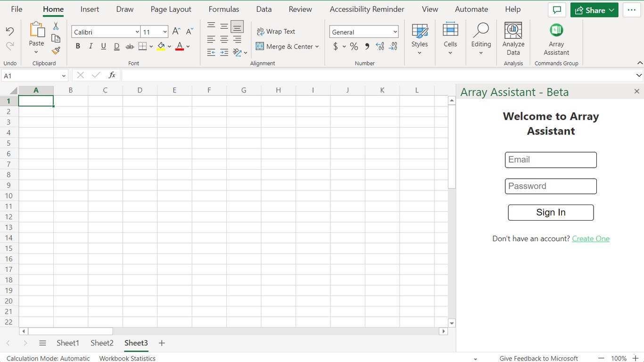
Task: Click the Paste clipboard icon
Action: click(x=36, y=30)
